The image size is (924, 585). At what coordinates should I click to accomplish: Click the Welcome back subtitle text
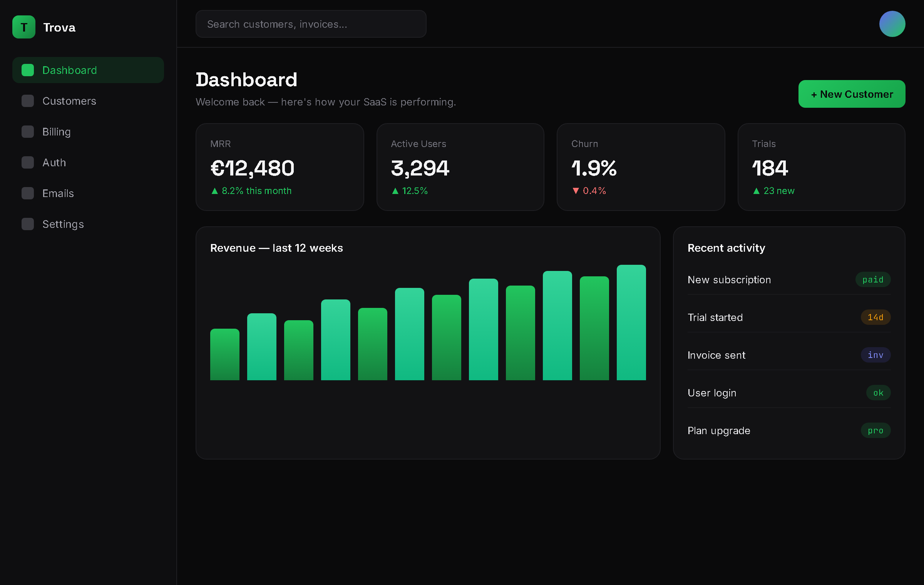(x=326, y=102)
